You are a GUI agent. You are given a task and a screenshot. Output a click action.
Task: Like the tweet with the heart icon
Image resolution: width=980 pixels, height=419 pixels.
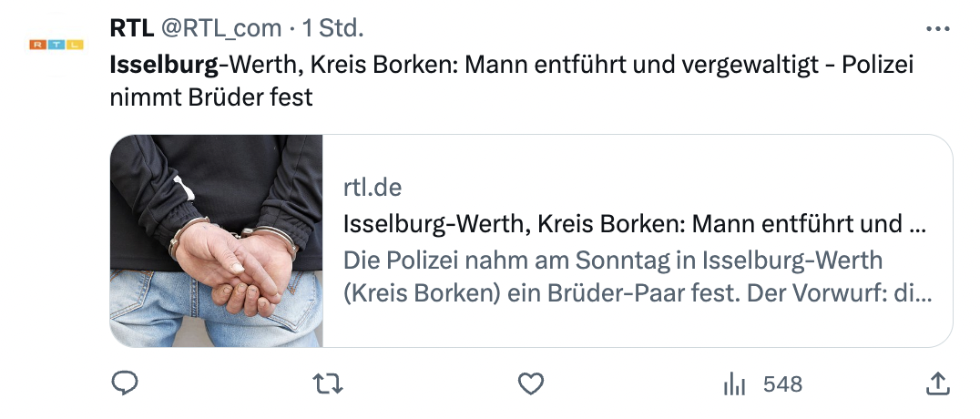(x=531, y=384)
